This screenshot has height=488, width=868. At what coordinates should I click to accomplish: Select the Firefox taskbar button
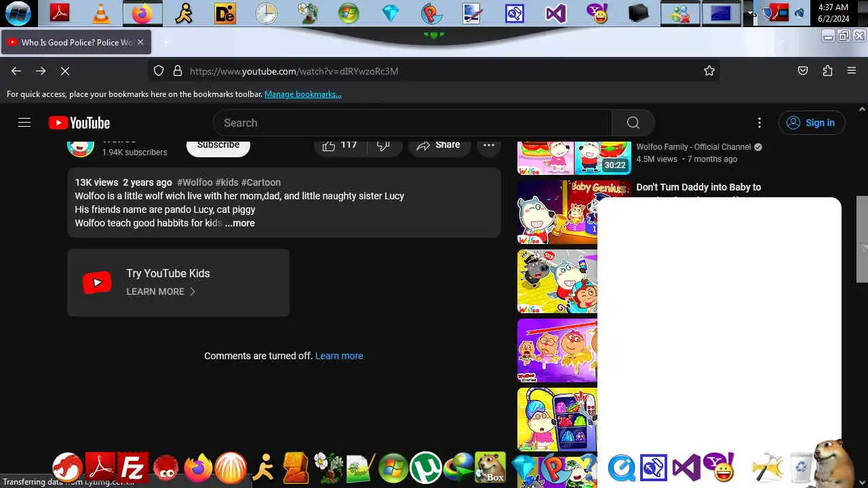coord(142,13)
